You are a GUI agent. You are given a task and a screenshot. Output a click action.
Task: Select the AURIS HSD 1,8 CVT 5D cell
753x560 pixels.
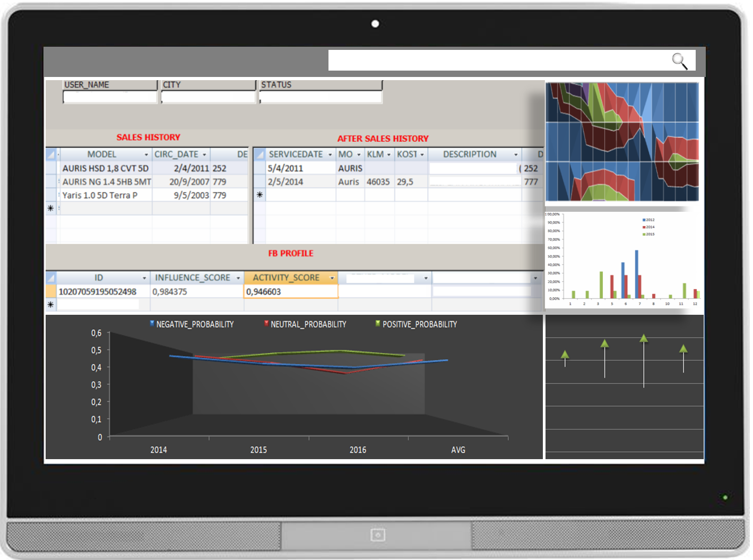(x=106, y=168)
